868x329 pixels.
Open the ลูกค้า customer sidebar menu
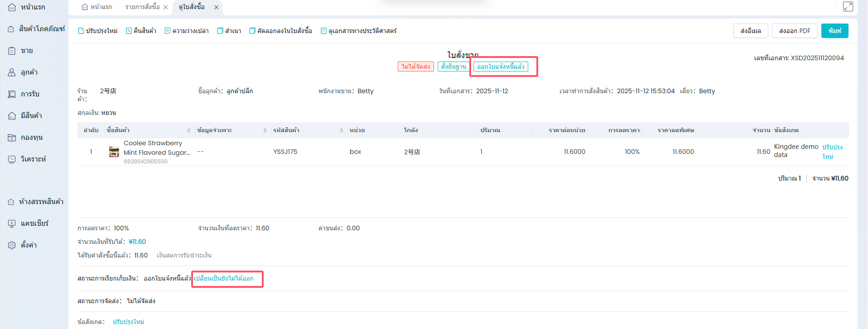29,72
